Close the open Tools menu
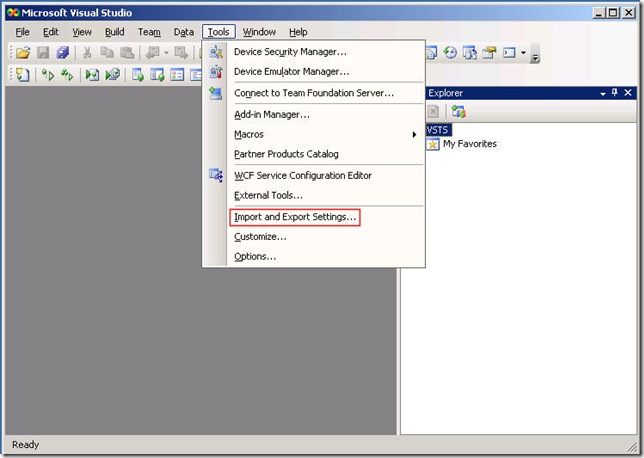This screenshot has width=644, height=458. pyautogui.click(x=218, y=32)
